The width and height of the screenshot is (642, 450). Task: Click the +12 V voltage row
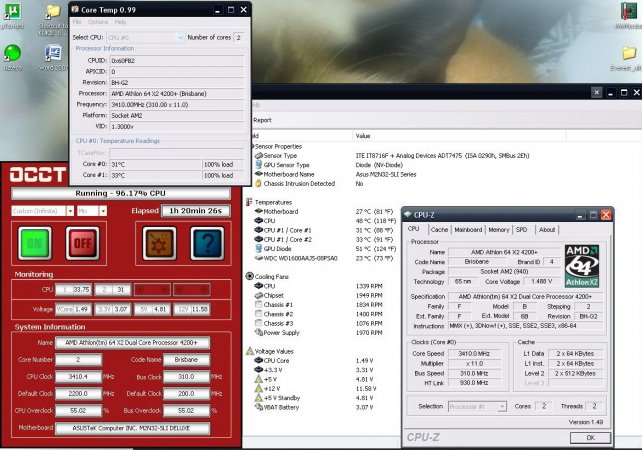pos(314,389)
